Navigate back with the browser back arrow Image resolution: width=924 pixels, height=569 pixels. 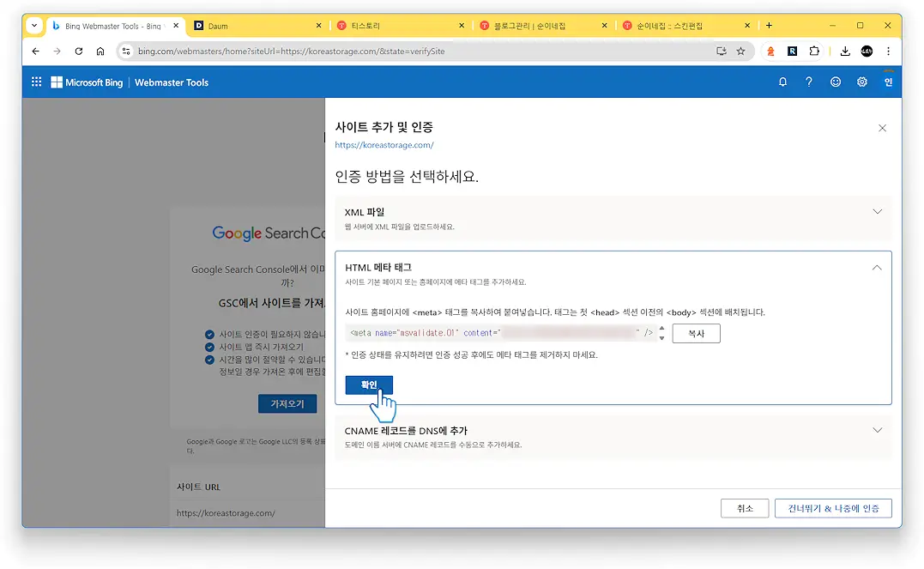(x=34, y=51)
